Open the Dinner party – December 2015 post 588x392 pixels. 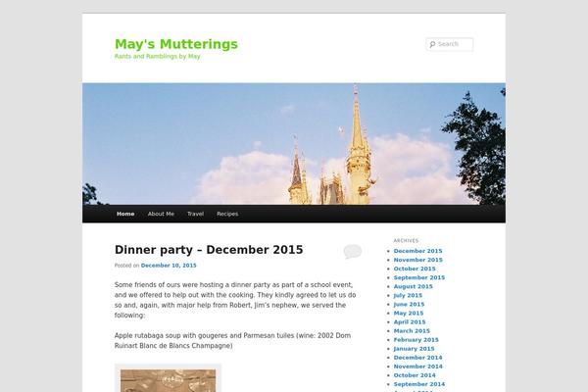(209, 250)
